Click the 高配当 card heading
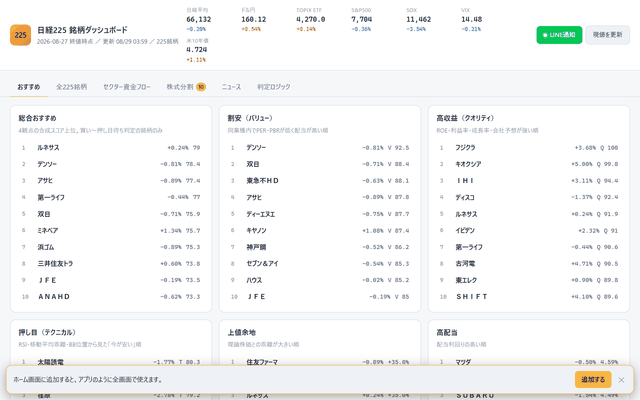The width and height of the screenshot is (640, 400). (x=447, y=333)
